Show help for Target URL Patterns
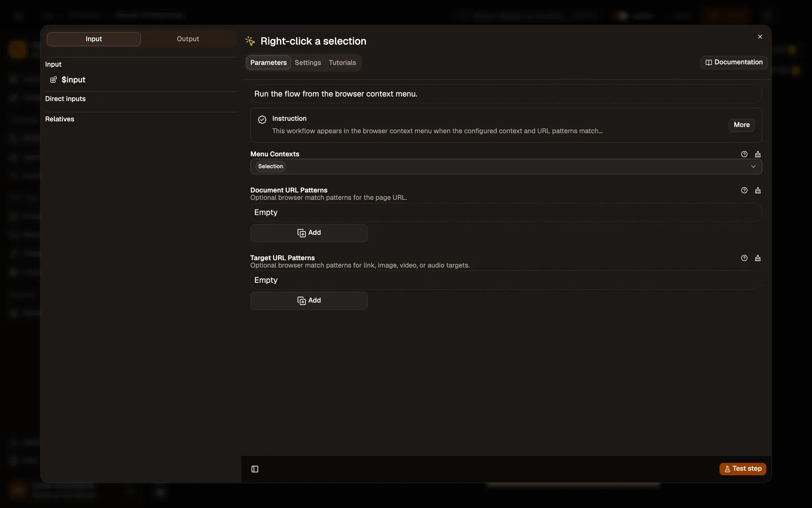Image resolution: width=812 pixels, height=508 pixels. (744, 258)
